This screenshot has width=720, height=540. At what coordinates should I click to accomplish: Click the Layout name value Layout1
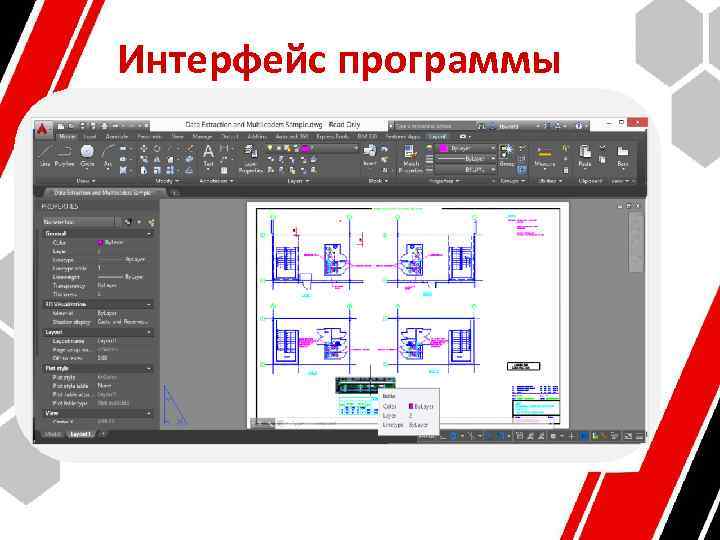click(x=107, y=341)
